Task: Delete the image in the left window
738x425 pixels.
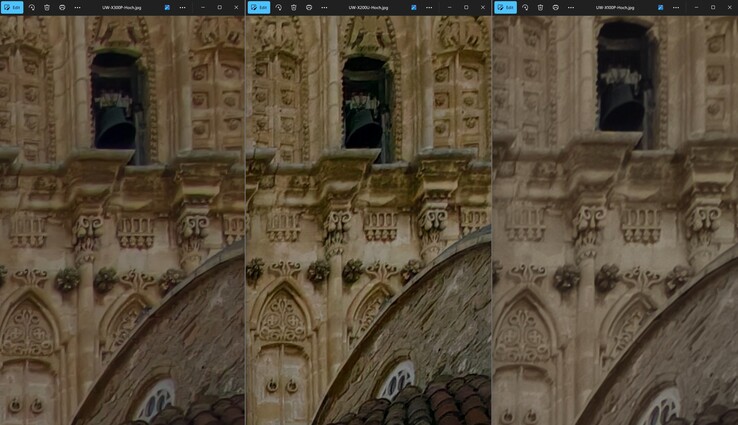Action: click(47, 7)
